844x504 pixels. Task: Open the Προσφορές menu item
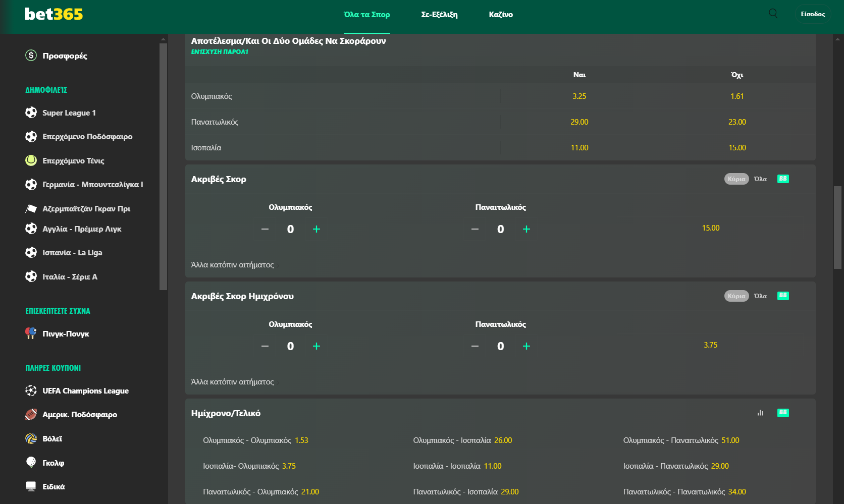pyautogui.click(x=65, y=55)
